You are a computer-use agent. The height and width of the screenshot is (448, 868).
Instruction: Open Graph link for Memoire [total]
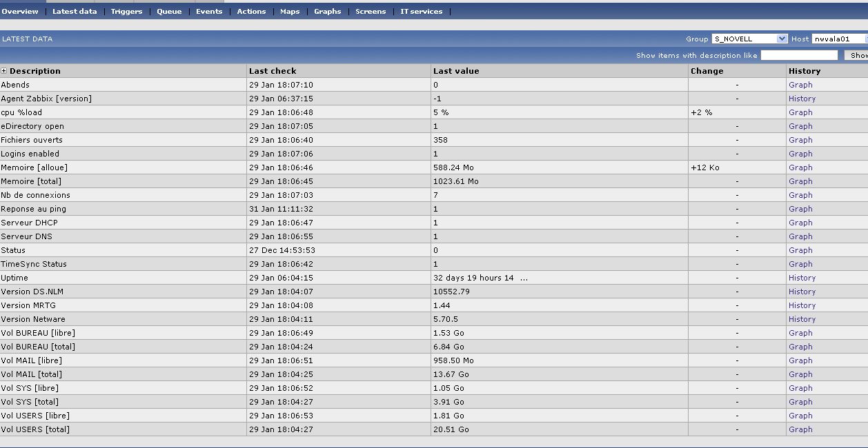[800, 181]
